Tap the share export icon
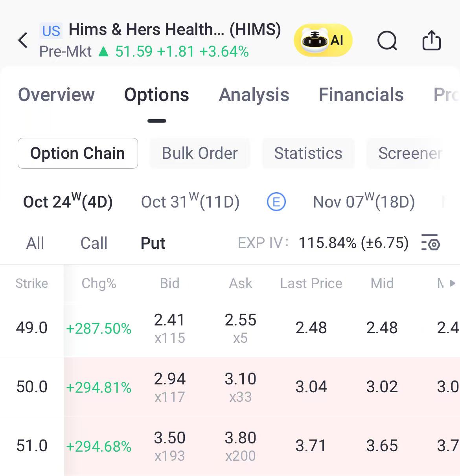This screenshot has height=476, width=460. click(x=431, y=40)
